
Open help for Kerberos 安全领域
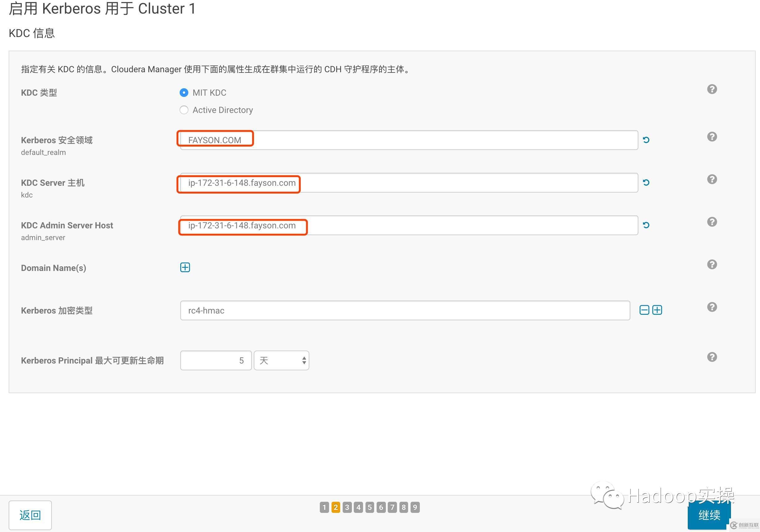[712, 136]
